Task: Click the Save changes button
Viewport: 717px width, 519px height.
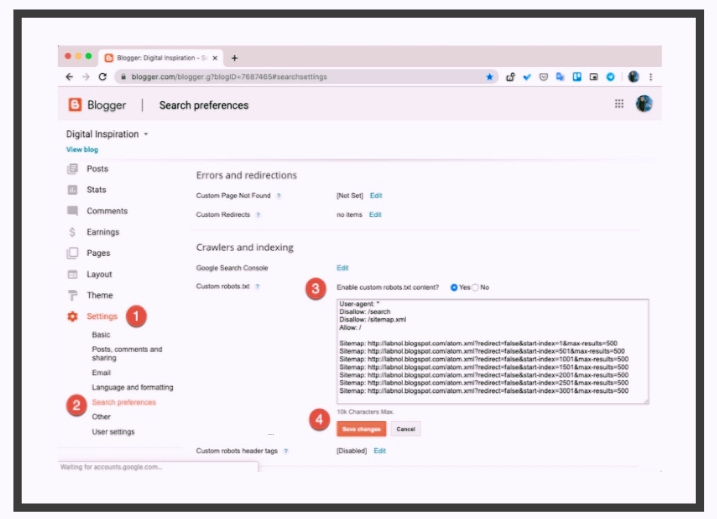Action: tap(361, 429)
